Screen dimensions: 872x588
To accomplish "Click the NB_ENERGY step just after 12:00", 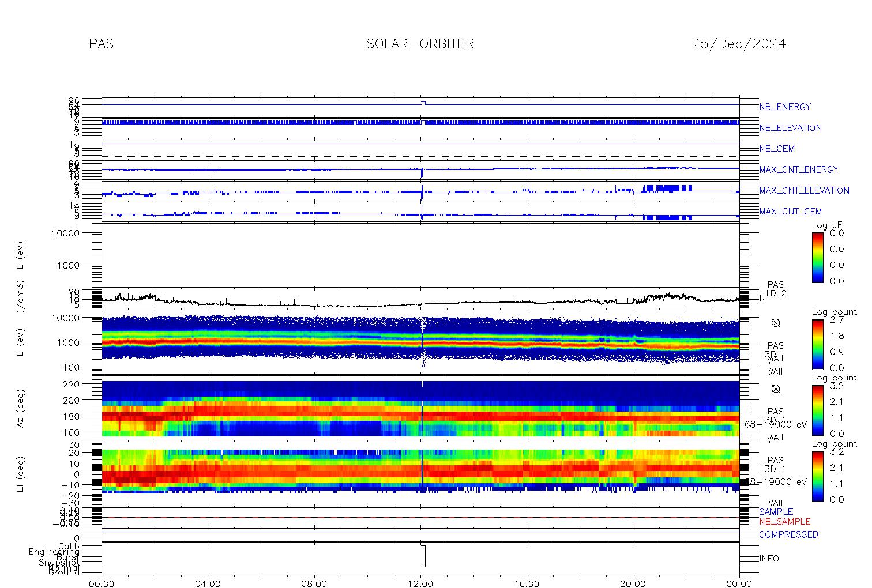I will click(423, 103).
